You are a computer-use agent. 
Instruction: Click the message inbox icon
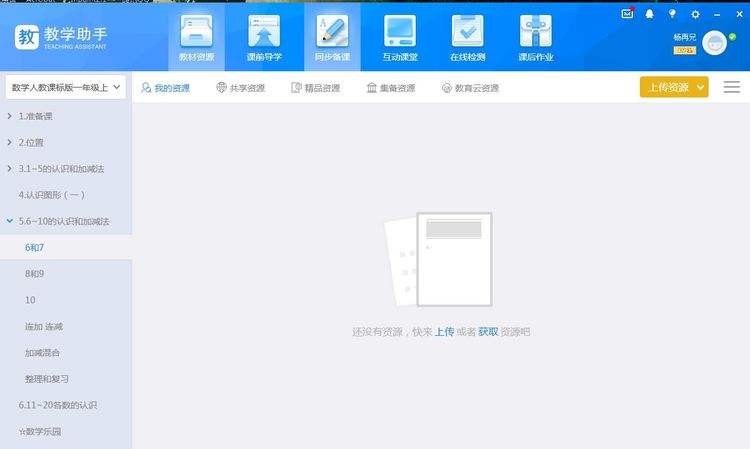tap(627, 14)
